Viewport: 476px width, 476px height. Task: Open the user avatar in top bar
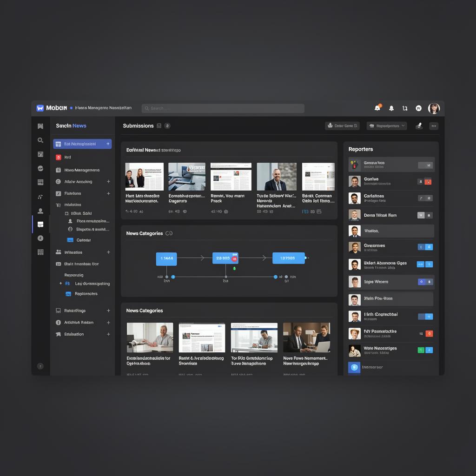click(434, 108)
